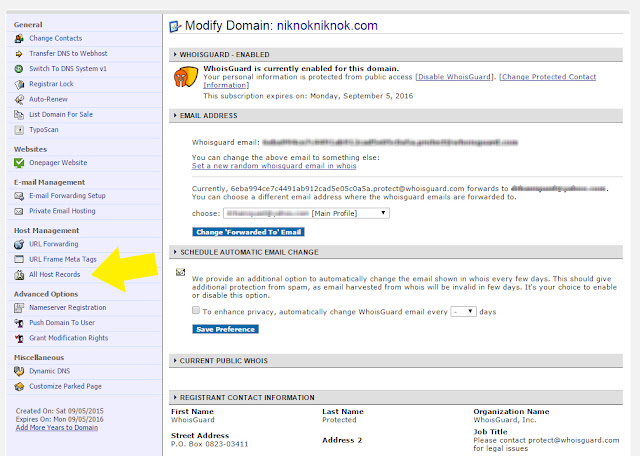Click the Switch To DNS System v1 icon
The image size is (640, 456).
point(19,69)
